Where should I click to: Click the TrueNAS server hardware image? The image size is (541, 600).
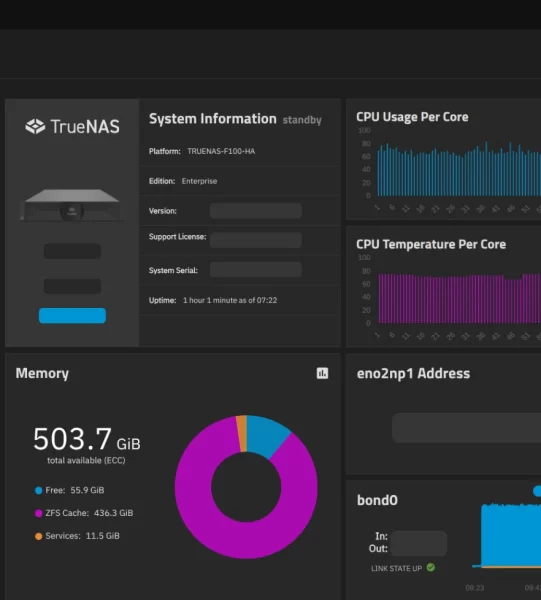click(x=72, y=205)
